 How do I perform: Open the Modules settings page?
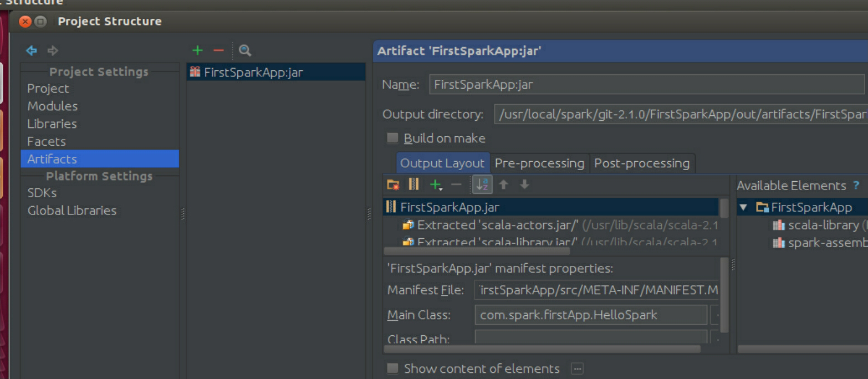click(x=53, y=106)
